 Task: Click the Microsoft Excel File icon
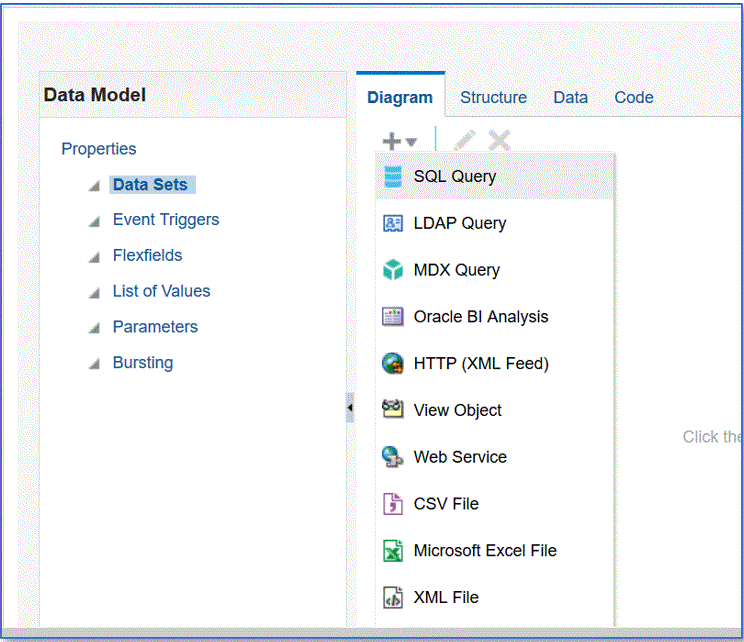click(x=393, y=551)
